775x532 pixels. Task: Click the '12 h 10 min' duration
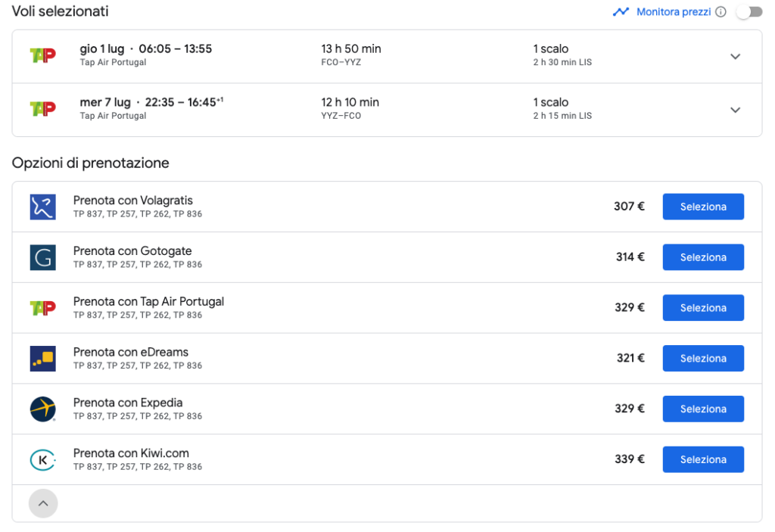(x=350, y=102)
